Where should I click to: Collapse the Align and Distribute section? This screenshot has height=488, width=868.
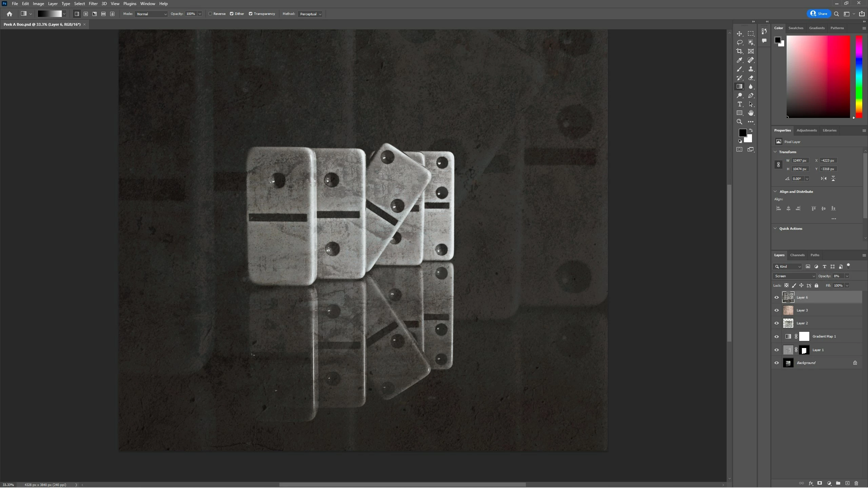point(775,191)
